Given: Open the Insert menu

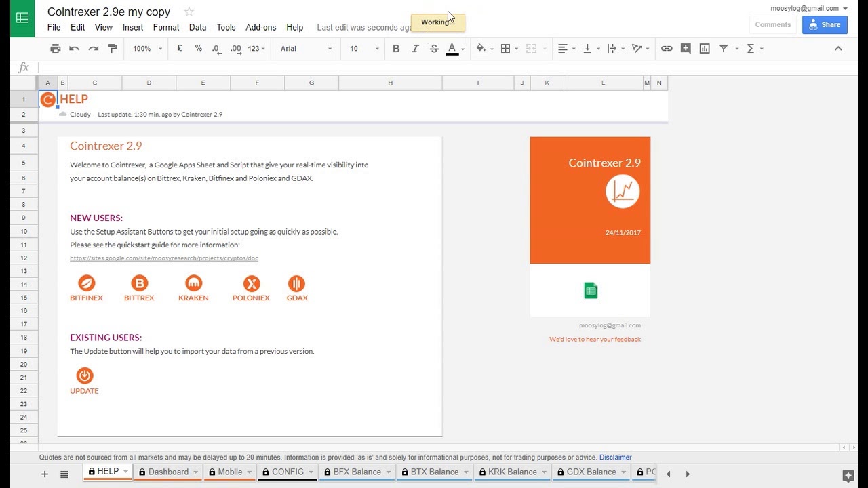Looking at the screenshot, I should point(133,27).
